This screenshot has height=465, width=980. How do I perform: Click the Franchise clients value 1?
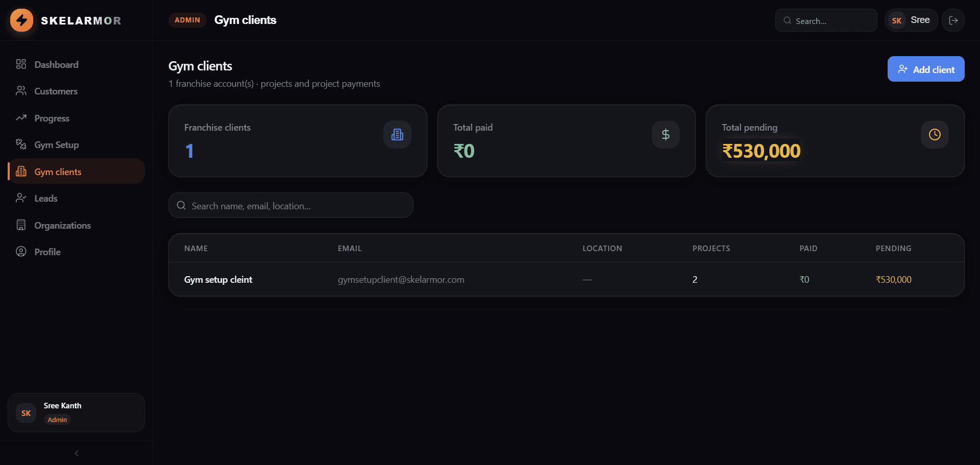189,151
